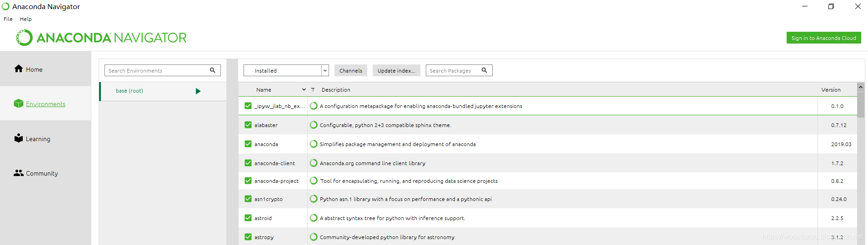Uncheck the _ipyw_jlab_nb_ex package checkbox
Viewport: 868px width, 245px height.
tap(248, 106)
